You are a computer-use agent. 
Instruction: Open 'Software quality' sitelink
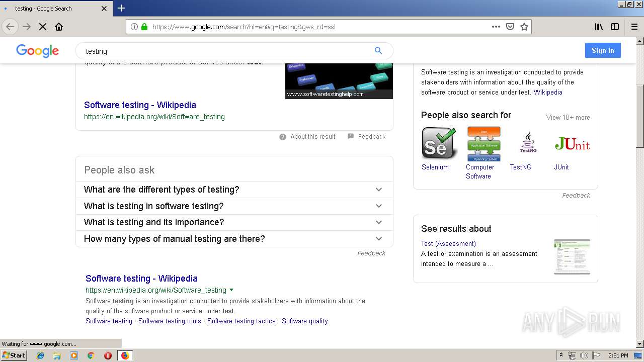[x=304, y=321]
